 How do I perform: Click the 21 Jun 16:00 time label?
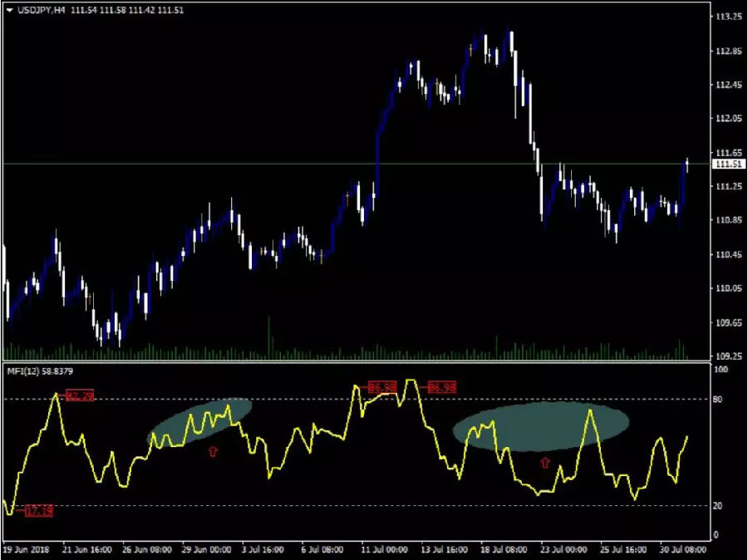coord(87,549)
